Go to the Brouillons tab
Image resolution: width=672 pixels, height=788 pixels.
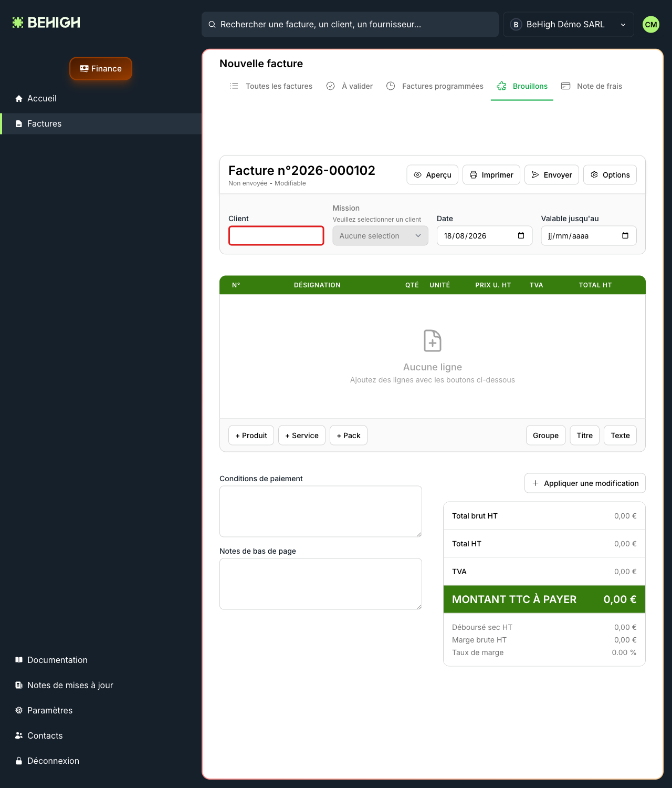click(522, 86)
